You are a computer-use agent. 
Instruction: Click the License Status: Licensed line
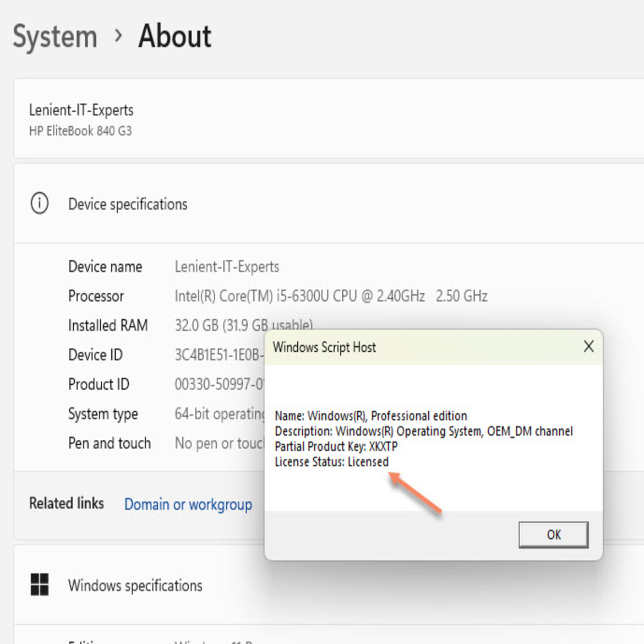pyautogui.click(x=331, y=462)
